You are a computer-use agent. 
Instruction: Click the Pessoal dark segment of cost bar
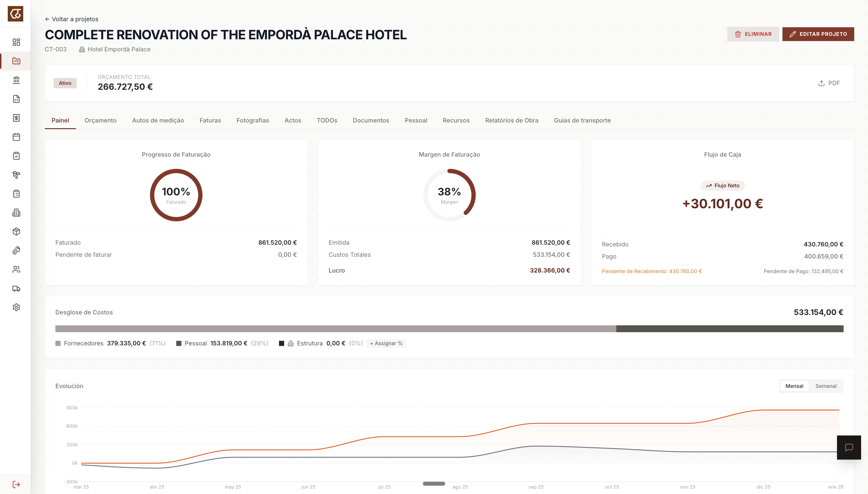point(730,329)
